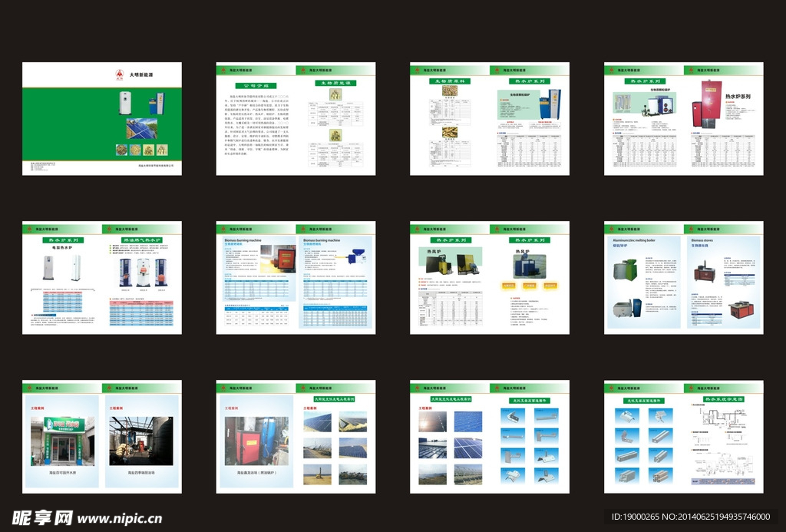This screenshot has height=532, width=786.
Task: Click the Biomass stoves heading
Action: click(x=703, y=240)
